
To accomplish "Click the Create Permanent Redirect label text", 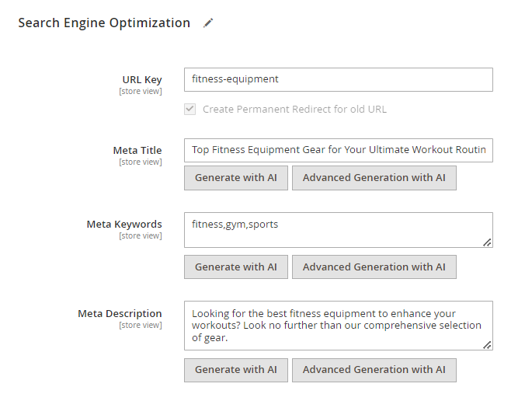I will [x=294, y=110].
